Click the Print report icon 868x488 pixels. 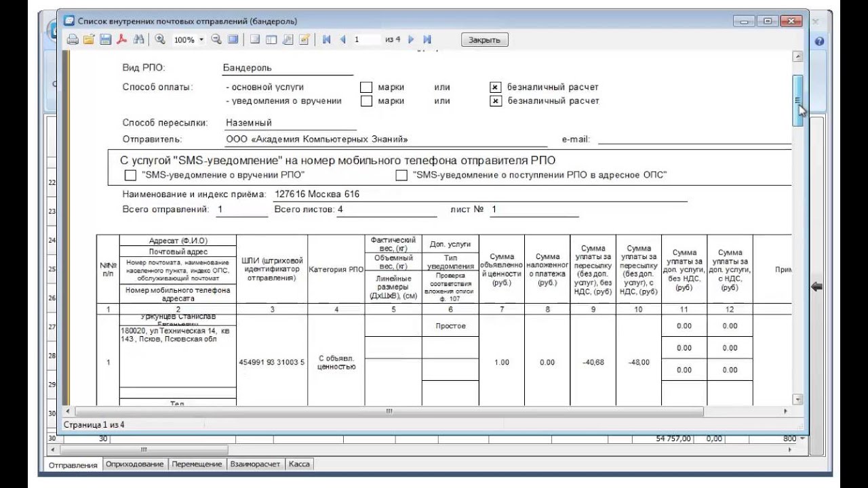tap(72, 40)
